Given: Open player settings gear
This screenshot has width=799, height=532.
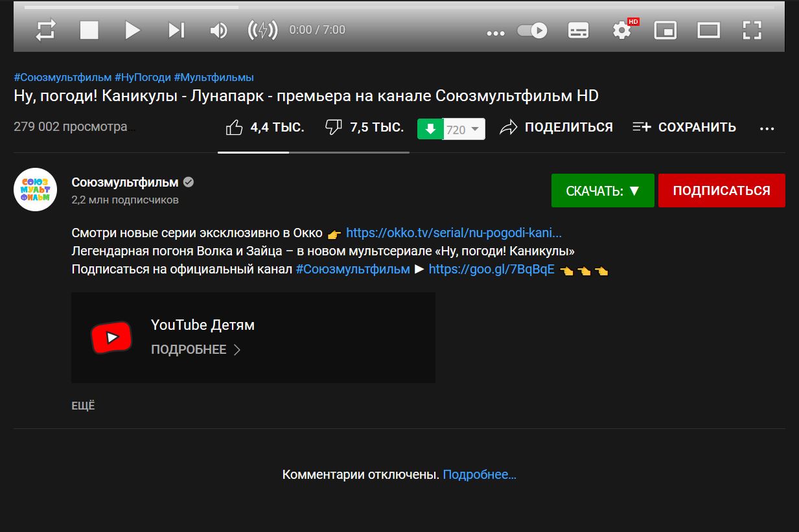Looking at the screenshot, I should coord(622,30).
